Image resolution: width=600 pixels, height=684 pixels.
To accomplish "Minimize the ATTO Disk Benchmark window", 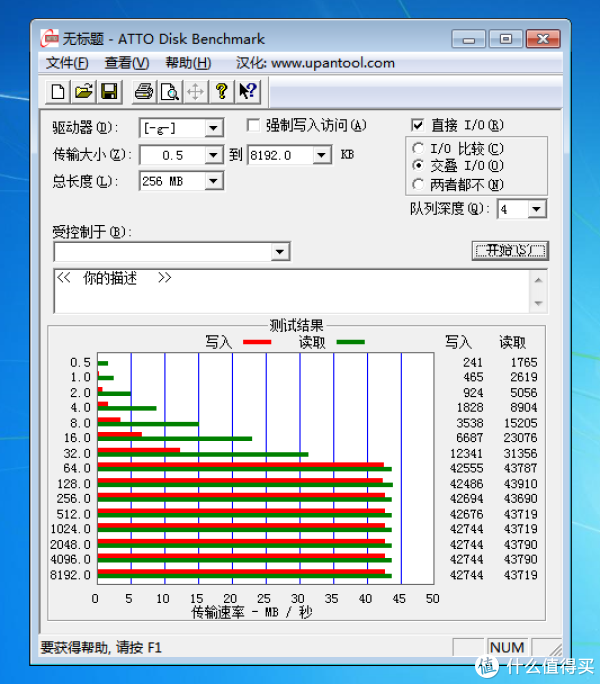I will point(469,40).
